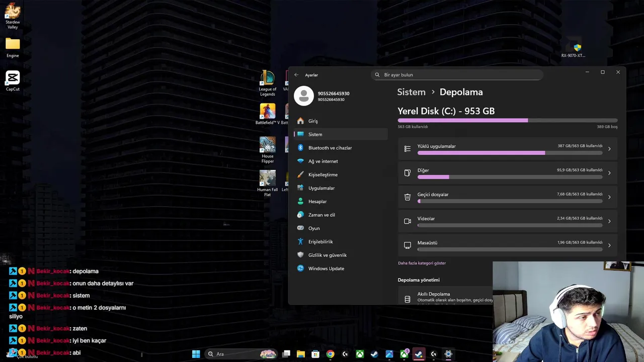The width and height of the screenshot is (644, 362).
Task: Click the 'Depolama' breadcrumb title
Action: coord(461,92)
